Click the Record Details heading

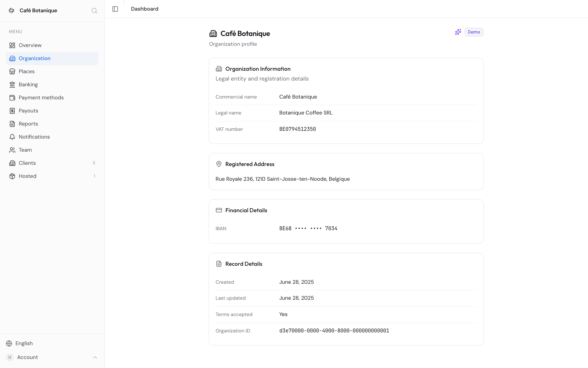(x=244, y=264)
